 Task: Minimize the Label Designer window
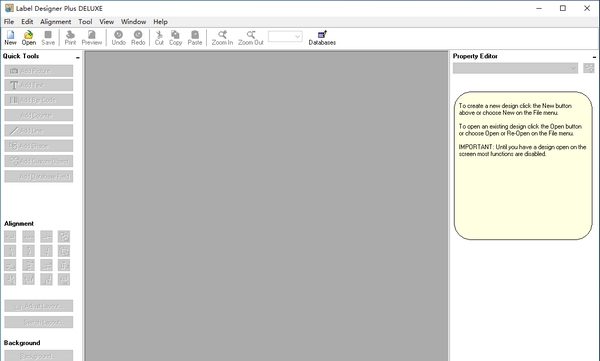(x=539, y=8)
